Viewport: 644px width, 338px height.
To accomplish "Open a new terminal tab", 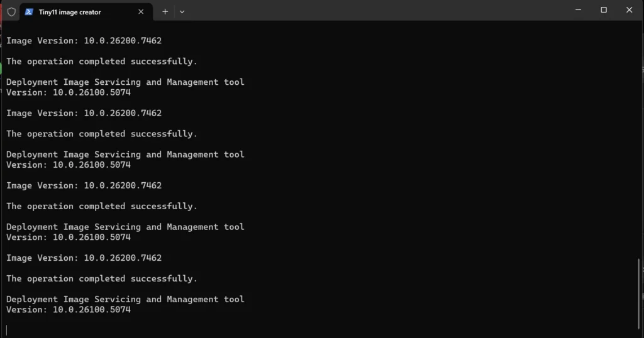I will (165, 11).
